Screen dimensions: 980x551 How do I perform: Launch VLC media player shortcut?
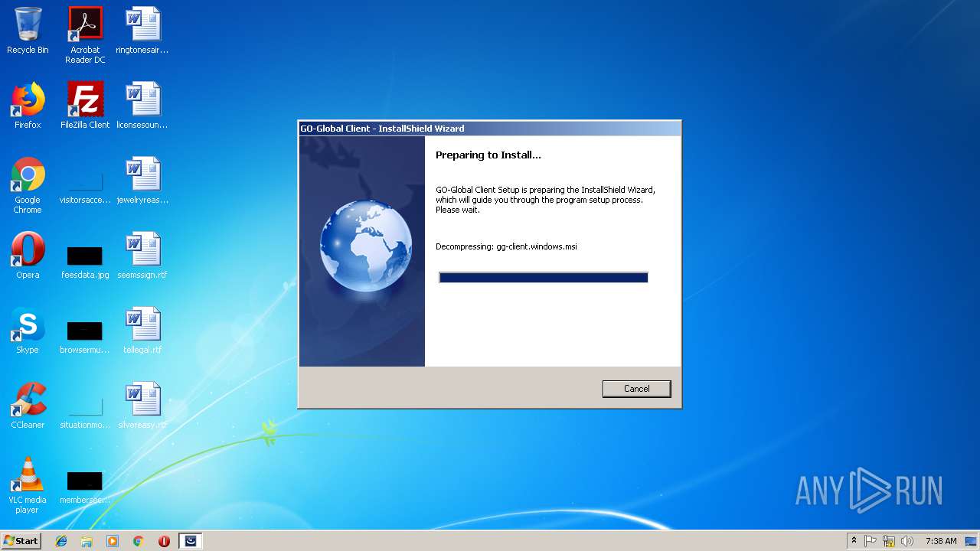[x=28, y=486]
